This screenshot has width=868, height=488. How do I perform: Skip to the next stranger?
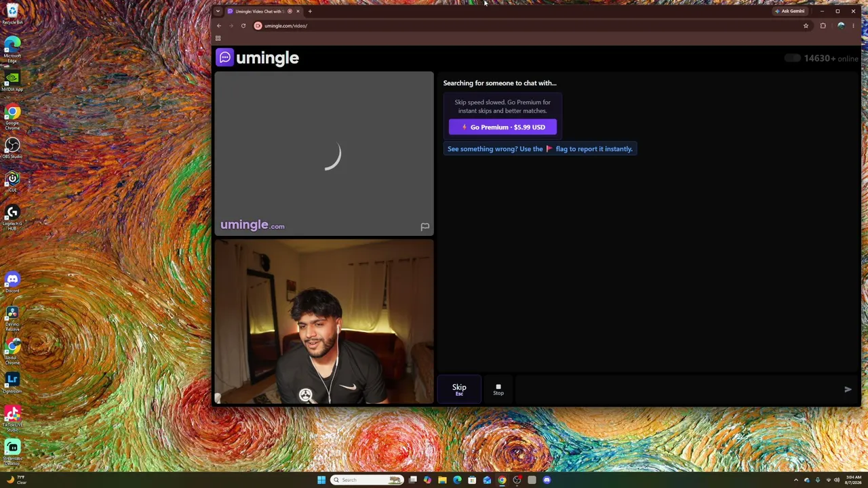click(x=459, y=389)
